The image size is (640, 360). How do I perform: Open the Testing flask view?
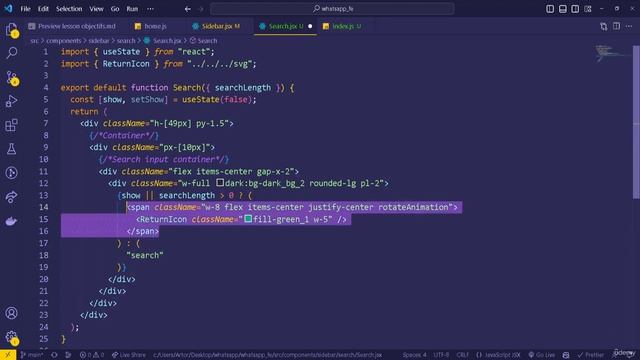pyautogui.click(x=11, y=149)
